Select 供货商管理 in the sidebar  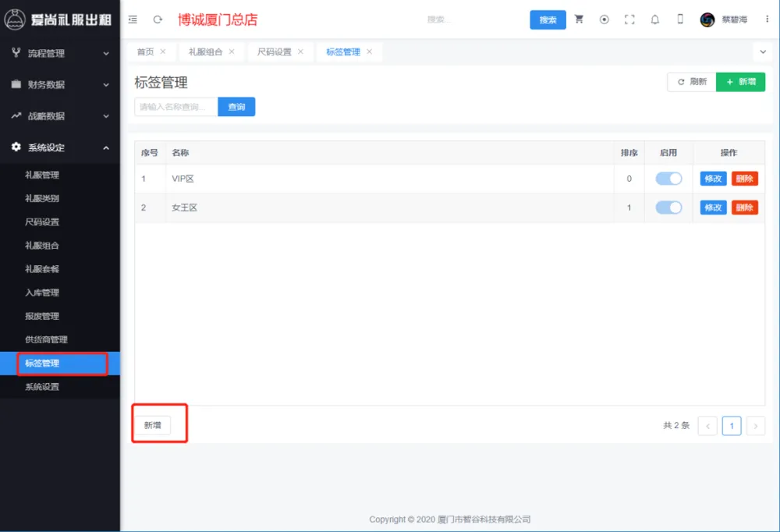pos(46,339)
